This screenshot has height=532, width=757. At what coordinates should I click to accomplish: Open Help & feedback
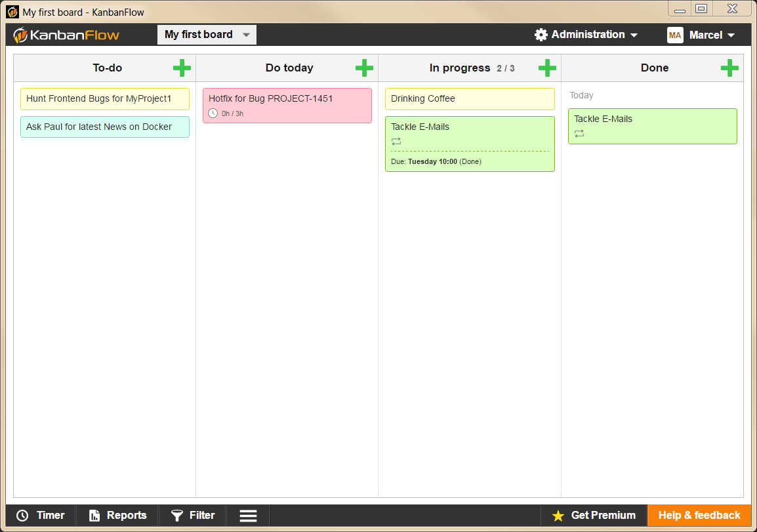click(699, 516)
